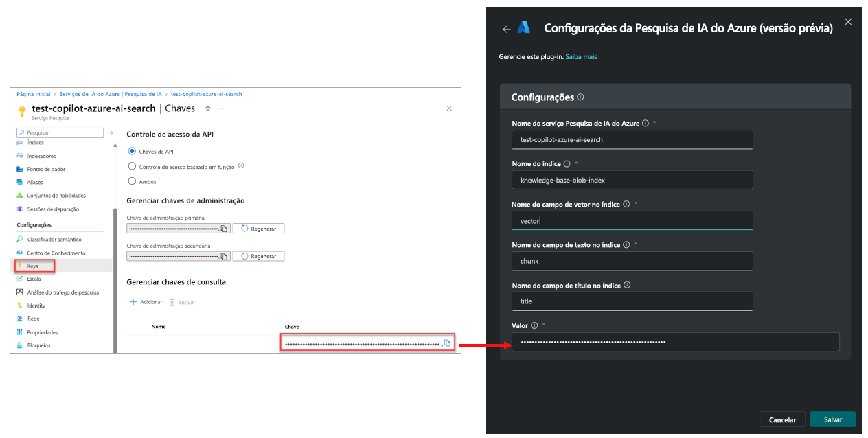Regenerate the secondary admin key
Image resolution: width=868 pixels, height=438 pixels.
258,256
